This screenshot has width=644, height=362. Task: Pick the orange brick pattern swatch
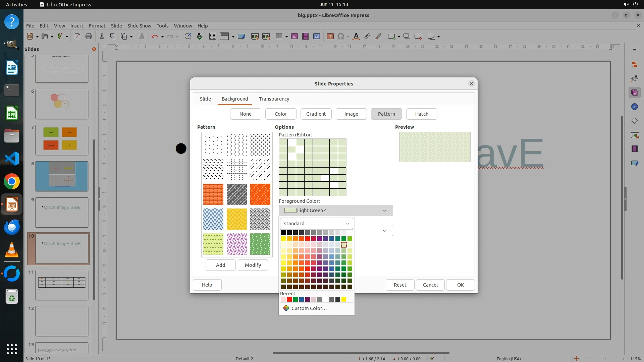pos(213,194)
